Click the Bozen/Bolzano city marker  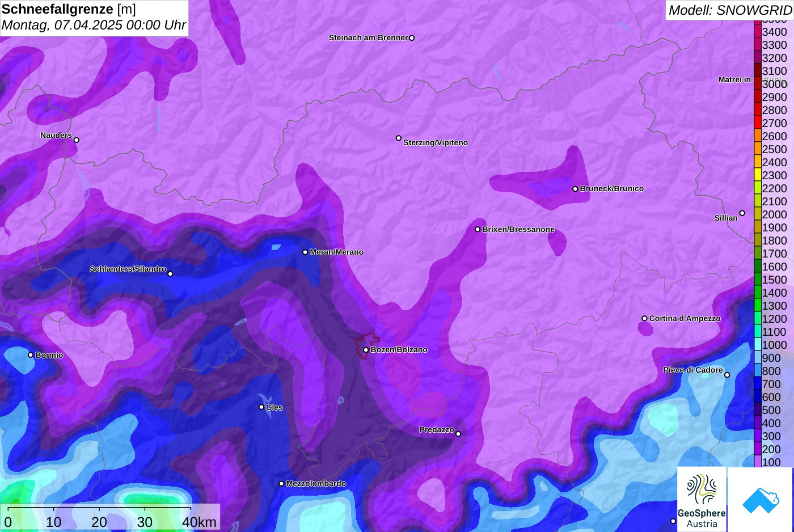[366, 350]
